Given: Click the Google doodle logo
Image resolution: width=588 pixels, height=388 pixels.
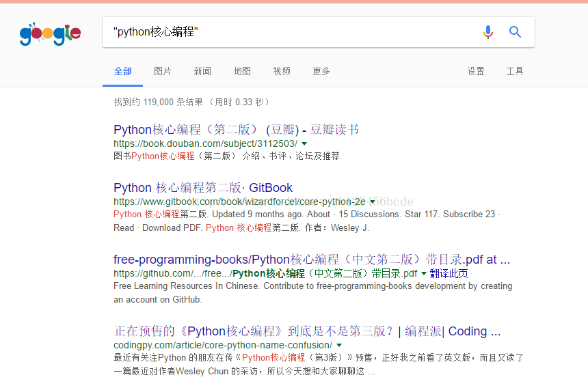Looking at the screenshot, I should click(x=50, y=33).
